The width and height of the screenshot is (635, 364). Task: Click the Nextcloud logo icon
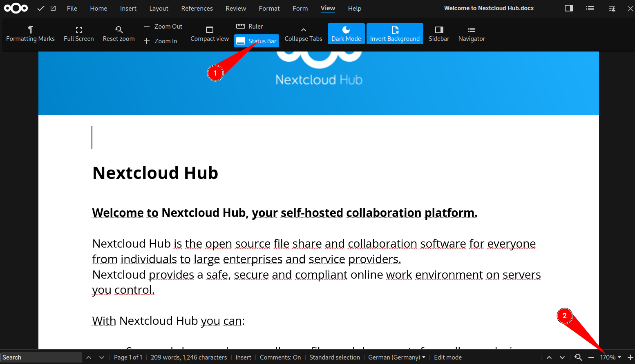click(16, 8)
